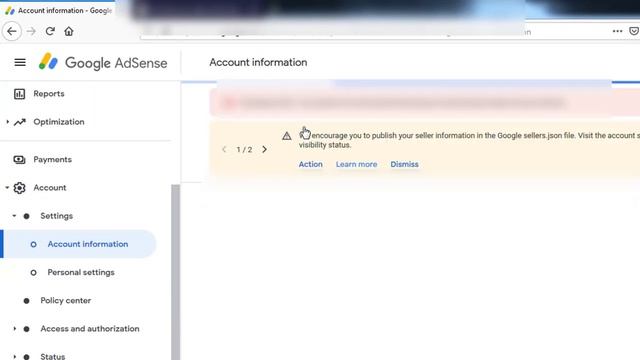Expand the Access and authorization arrow
The image size is (640, 360).
pos(15,329)
